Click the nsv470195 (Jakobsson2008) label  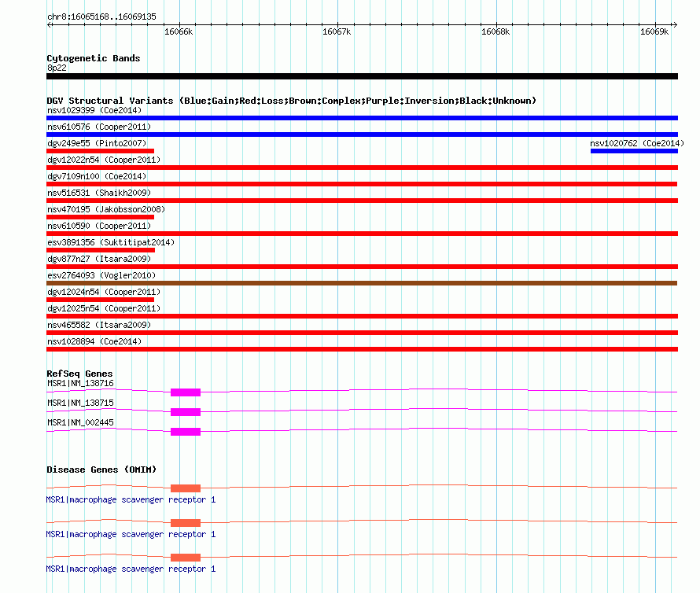tap(106, 209)
